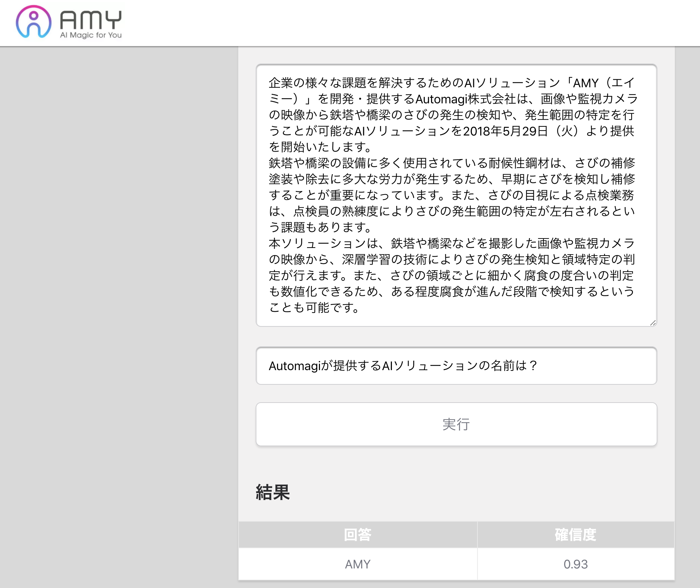Click the 結果 results heading
Viewport: 700px width, 588px height.
273,492
